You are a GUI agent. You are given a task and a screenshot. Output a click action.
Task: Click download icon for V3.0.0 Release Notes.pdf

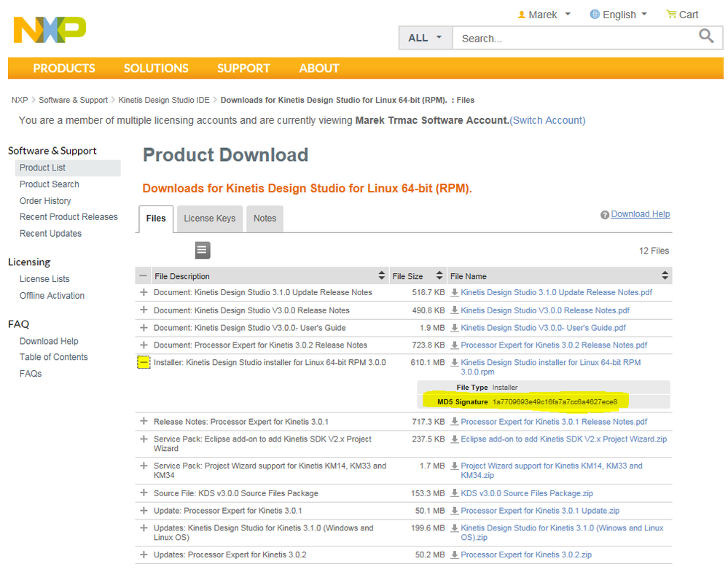[455, 310]
